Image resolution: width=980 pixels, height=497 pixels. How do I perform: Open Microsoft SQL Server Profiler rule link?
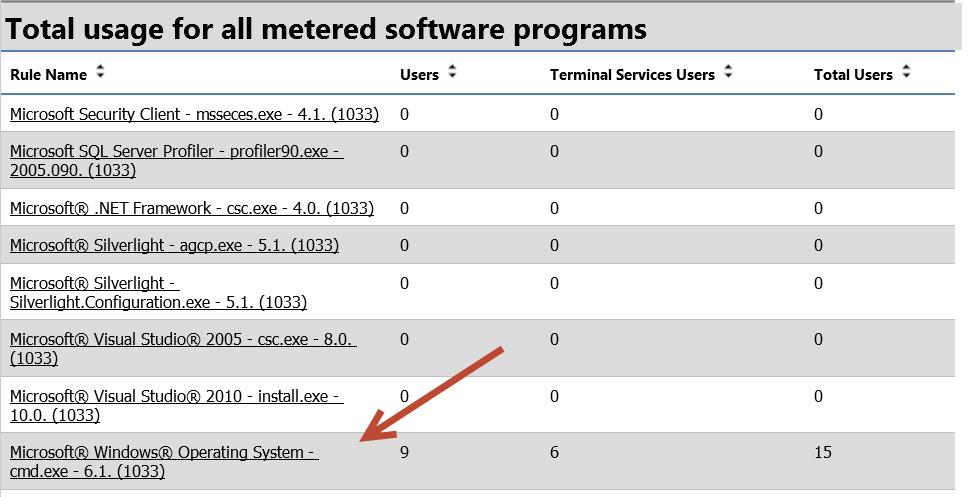177,161
